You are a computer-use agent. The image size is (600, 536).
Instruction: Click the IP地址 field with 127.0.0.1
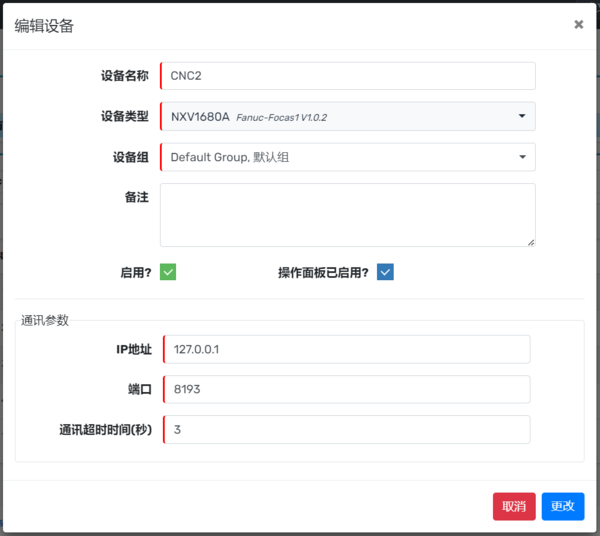346,349
